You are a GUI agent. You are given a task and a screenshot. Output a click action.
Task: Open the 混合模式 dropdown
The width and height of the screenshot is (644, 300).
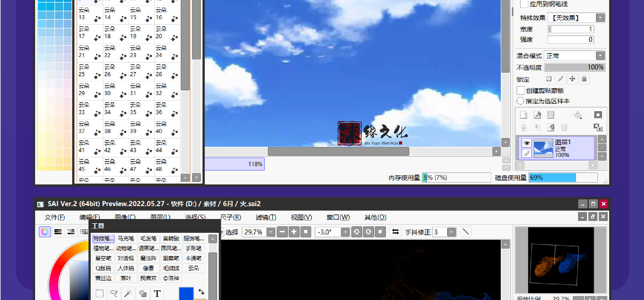click(600, 56)
